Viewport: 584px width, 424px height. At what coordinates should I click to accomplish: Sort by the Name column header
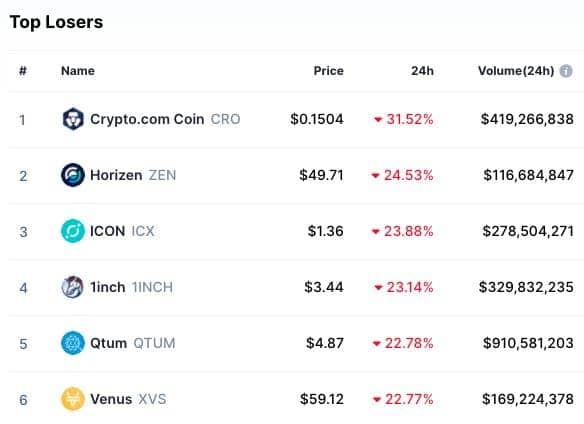click(x=78, y=71)
